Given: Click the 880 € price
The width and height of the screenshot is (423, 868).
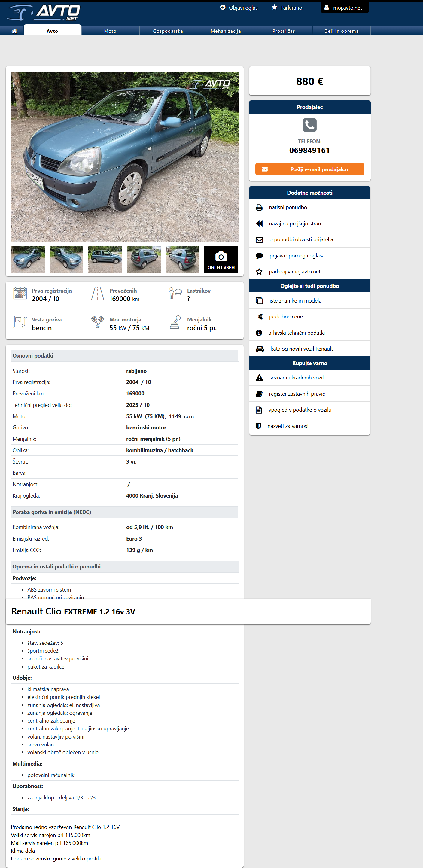Looking at the screenshot, I should pos(309,81).
